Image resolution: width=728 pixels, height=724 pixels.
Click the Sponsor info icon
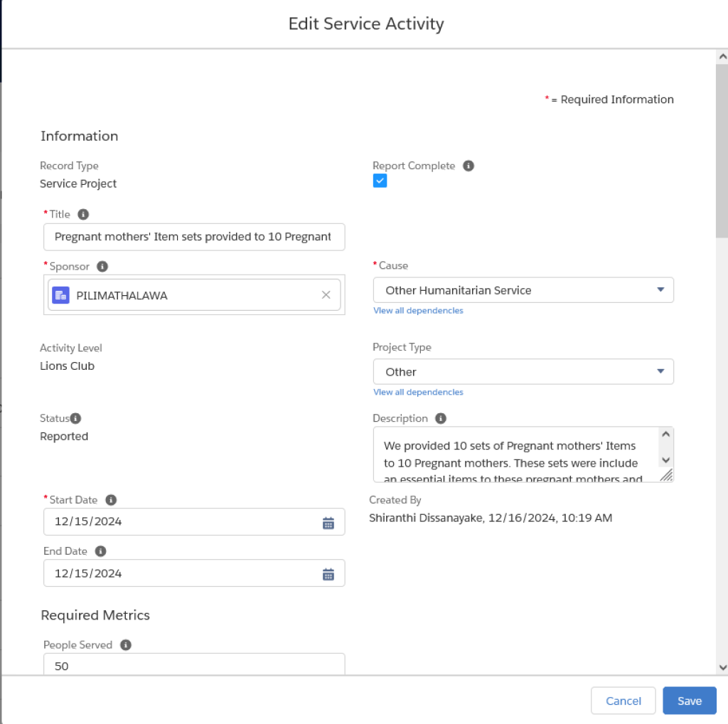pyautogui.click(x=102, y=267)
